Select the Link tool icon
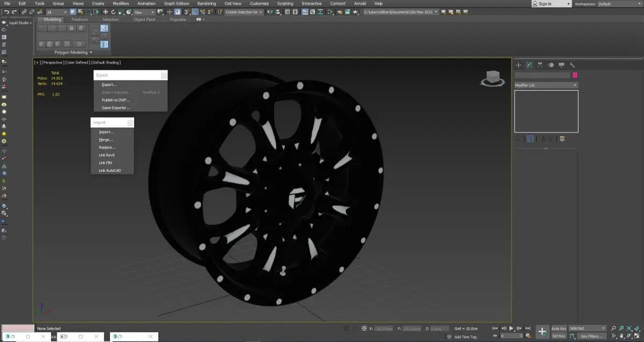This screenshot has height=342, width=644. point(24,12)
